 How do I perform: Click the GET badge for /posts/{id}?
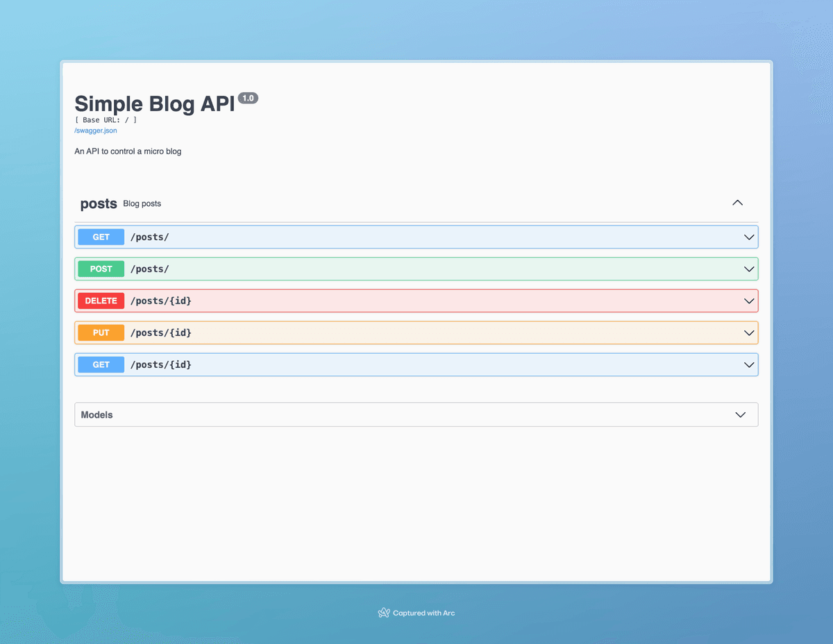tap(101, 365)
